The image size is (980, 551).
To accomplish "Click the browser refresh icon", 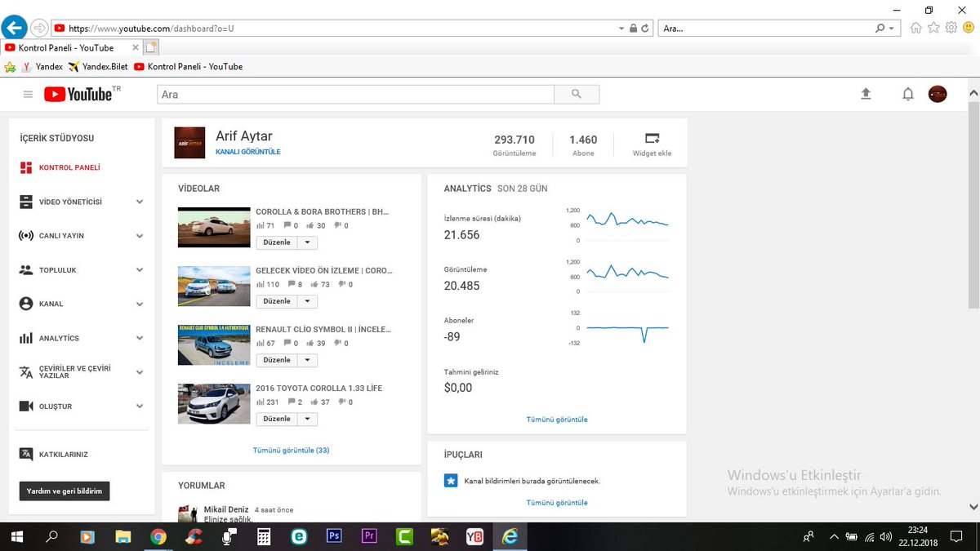I will click(x=645, y=28).
